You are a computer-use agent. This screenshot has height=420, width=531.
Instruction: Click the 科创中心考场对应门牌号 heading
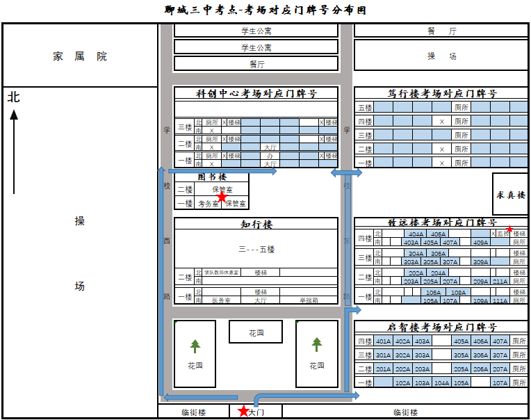point(256,93)
